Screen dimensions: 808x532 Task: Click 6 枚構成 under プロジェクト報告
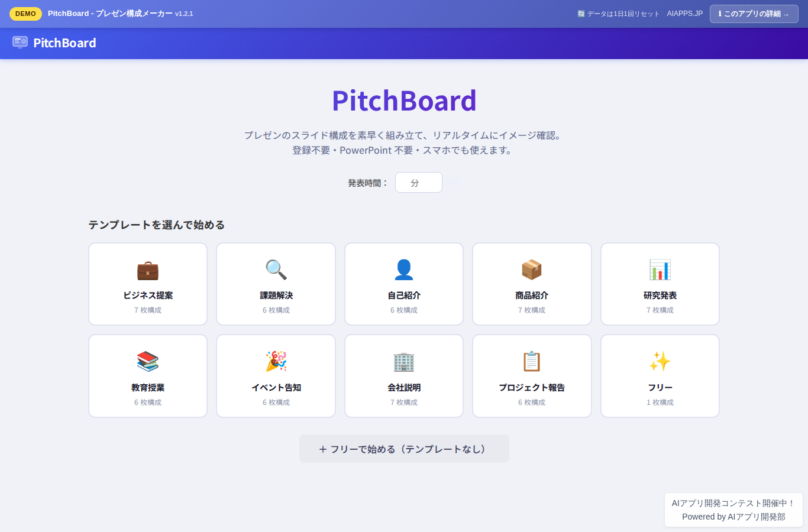532,403
